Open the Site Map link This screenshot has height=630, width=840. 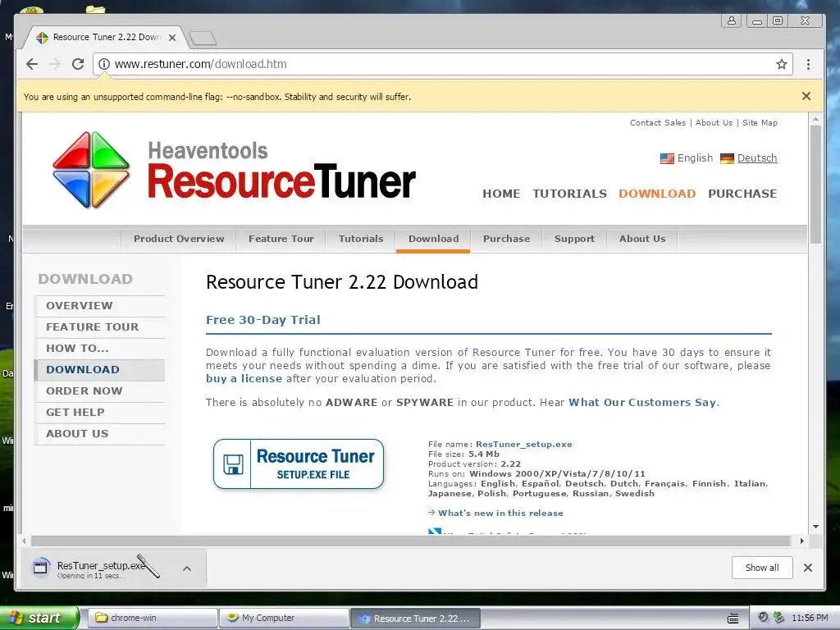coord(760,123)
